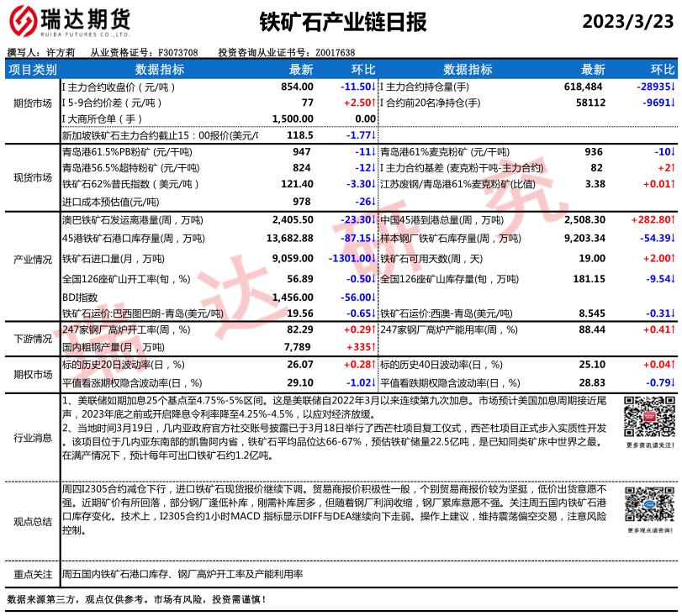Click the 产业情况 category cell
The height and width of the screenshot is (616, 682).
[x=32, y=261]
